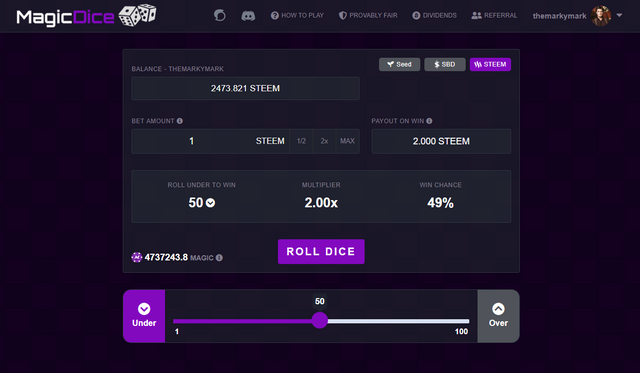Open the Steem chat icon in header
640x373 pixels.
point(220,16)
